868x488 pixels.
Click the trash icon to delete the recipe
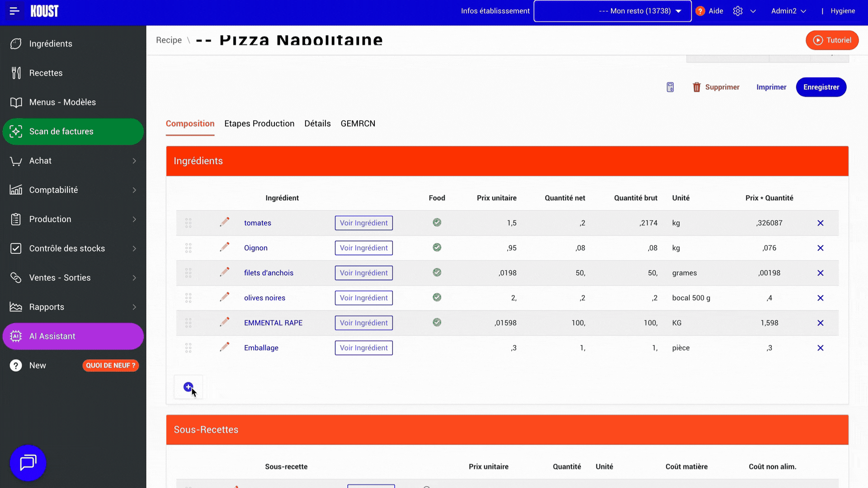click(x=696, y=87)
